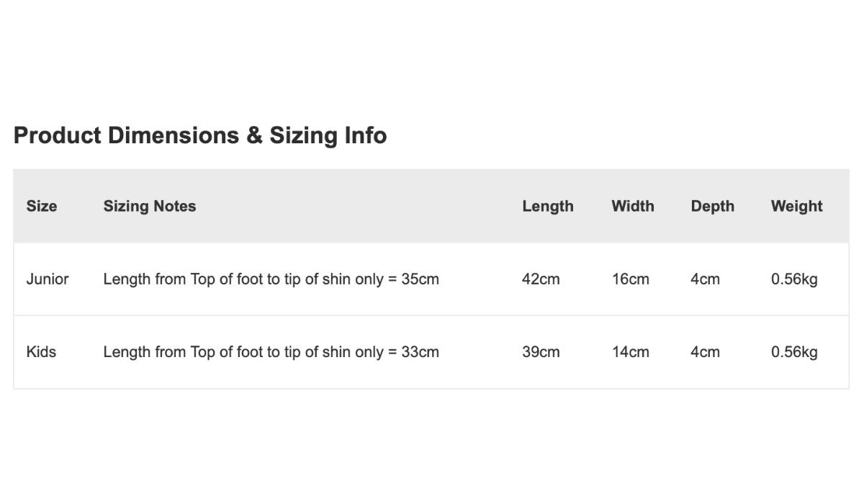Click the Kids row 0.56kg weight

pyautogui.click(x=794, y=352)
